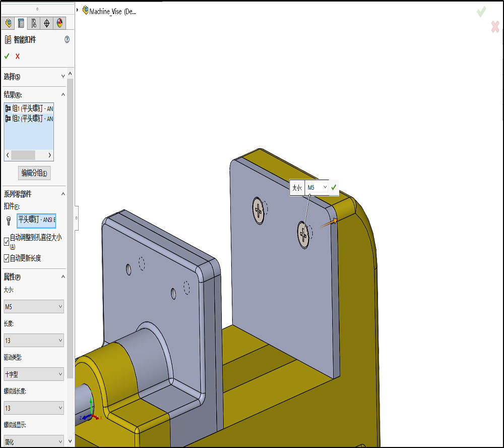Screen dimensions: 504x448
Task: Uncheck the 自动更新长度 checkbox
Action: click(7, 258)
